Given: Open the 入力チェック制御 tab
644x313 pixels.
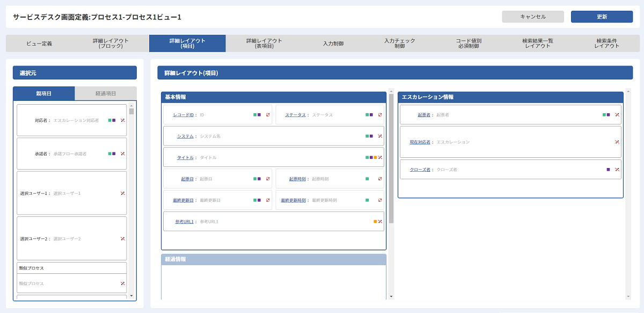Looking at the screenshot, I should (x=400, y=43).
